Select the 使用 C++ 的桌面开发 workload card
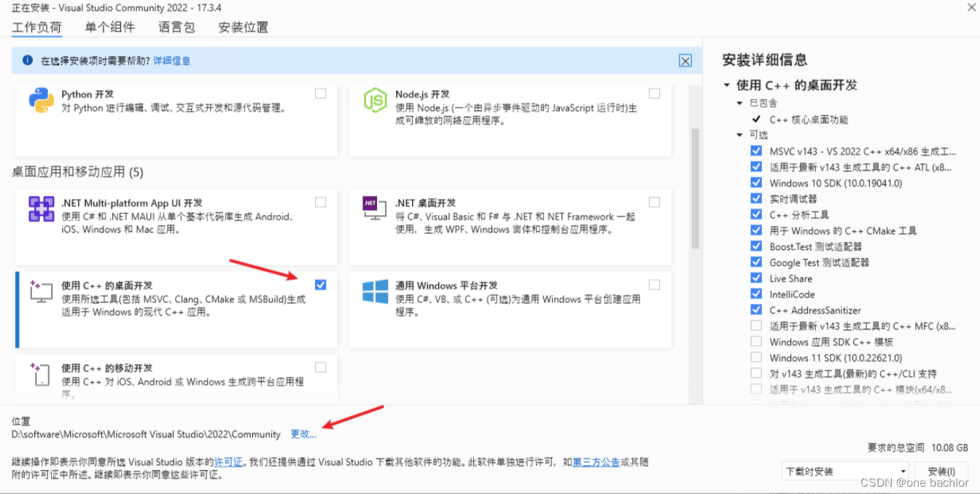The height and width of the screenshot is (494, 980). click(176, 308)
